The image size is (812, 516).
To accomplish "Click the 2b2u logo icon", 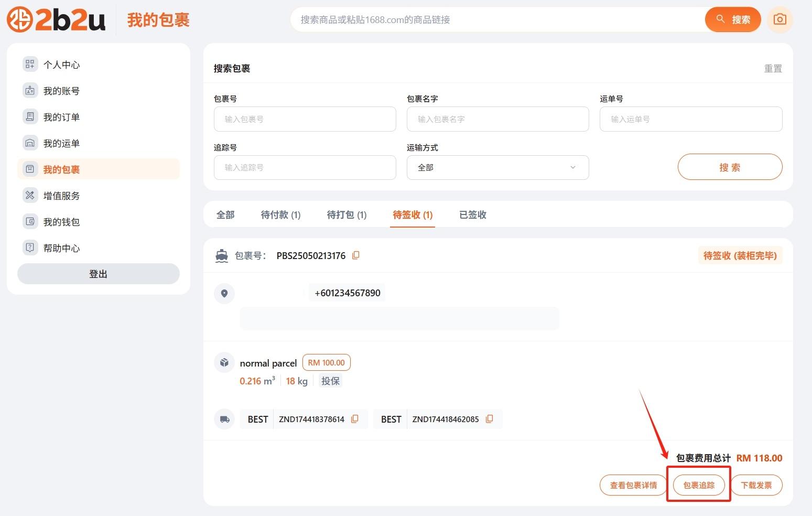I will pyautogui.click(x=20, y=19).
